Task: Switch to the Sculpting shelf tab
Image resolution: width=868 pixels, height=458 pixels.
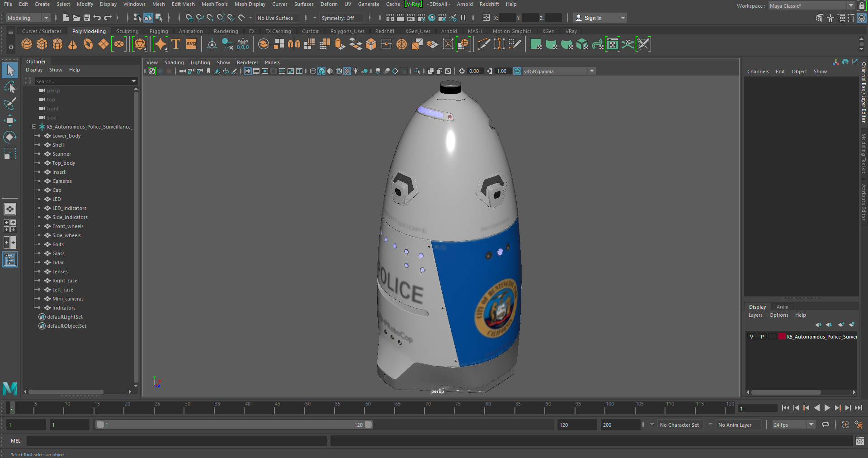Action: (127, 31)
